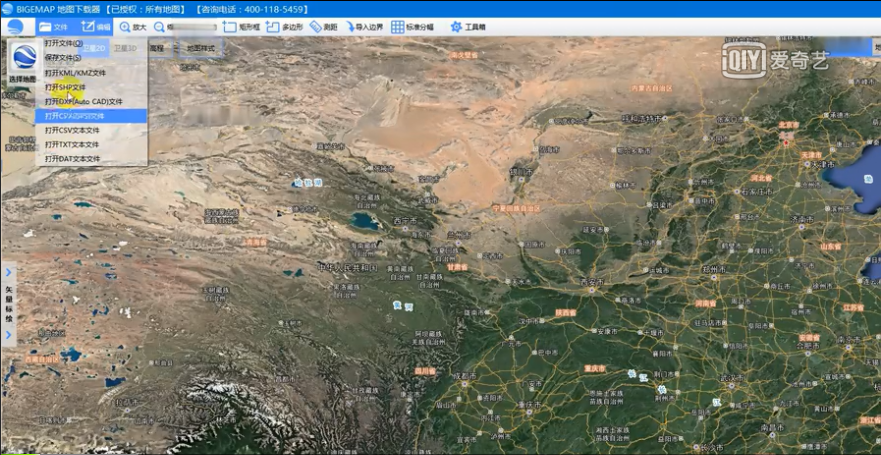881x455 pixels.
Task: Click the 北京市 label on map
Action: point(789,125)
